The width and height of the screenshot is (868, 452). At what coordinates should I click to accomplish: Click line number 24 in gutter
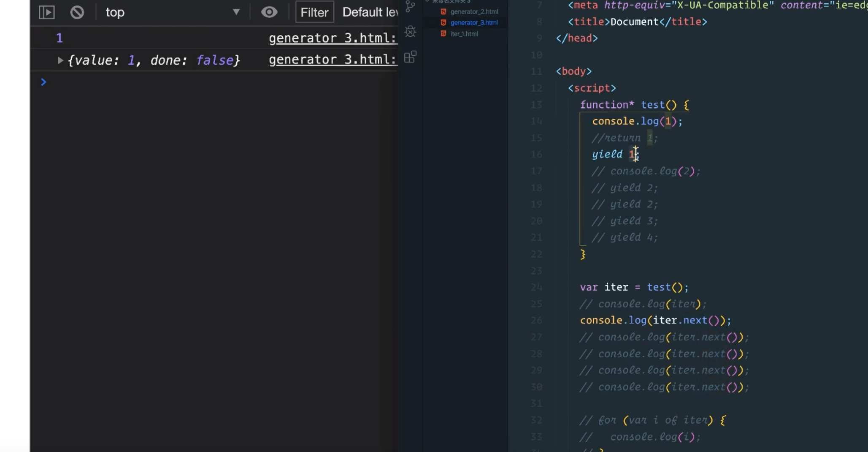(x=536, y=287)
